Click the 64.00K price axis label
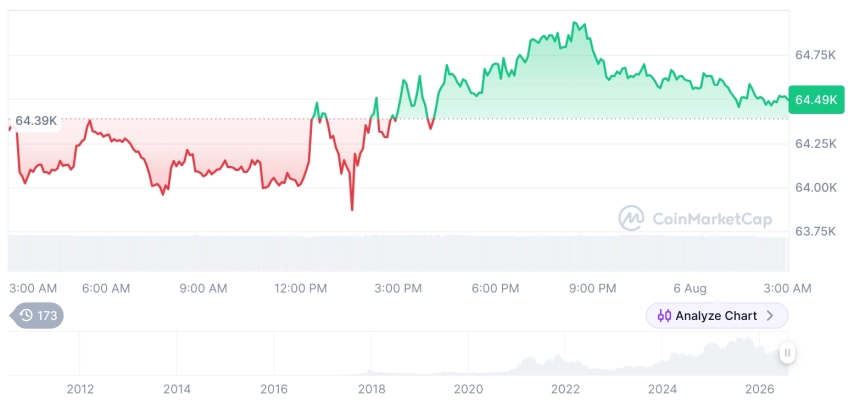 (x=816, y=188)
